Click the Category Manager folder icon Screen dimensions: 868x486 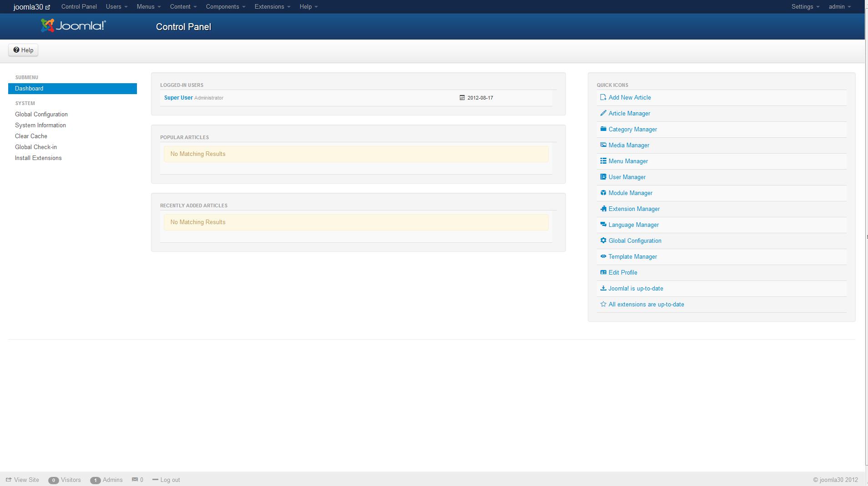(603, 129)
